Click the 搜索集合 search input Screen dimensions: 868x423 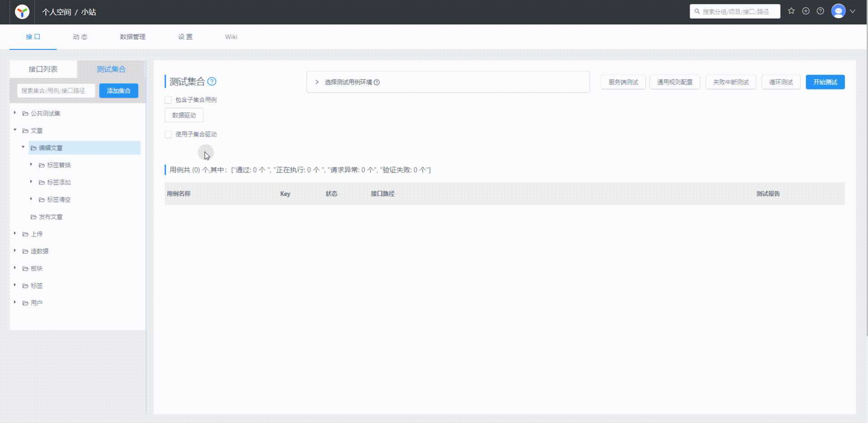click(x=56, y=91)
